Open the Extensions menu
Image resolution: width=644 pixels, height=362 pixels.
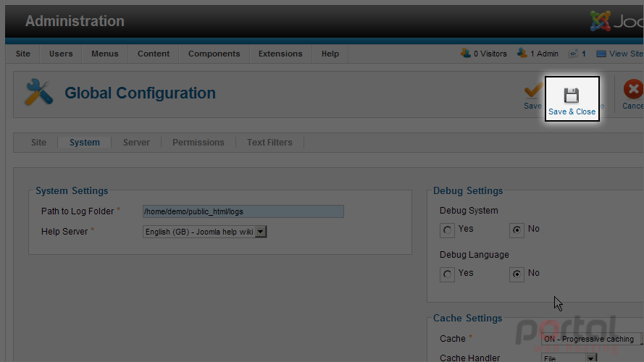280,54
